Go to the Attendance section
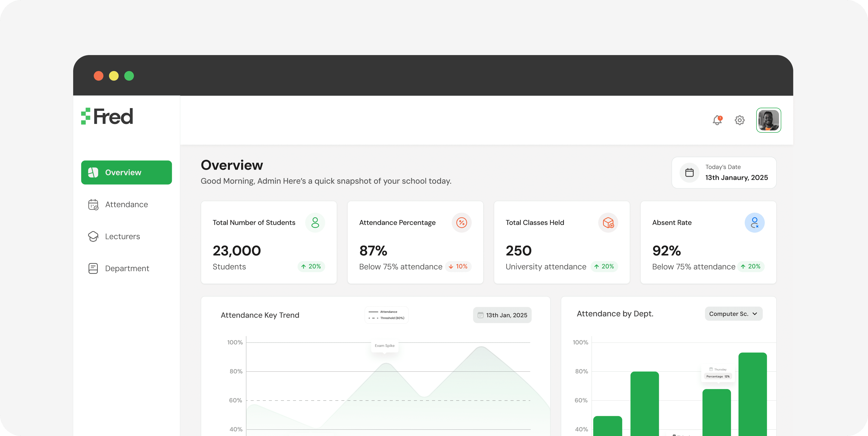868x436 pixels. click(126, 204)
